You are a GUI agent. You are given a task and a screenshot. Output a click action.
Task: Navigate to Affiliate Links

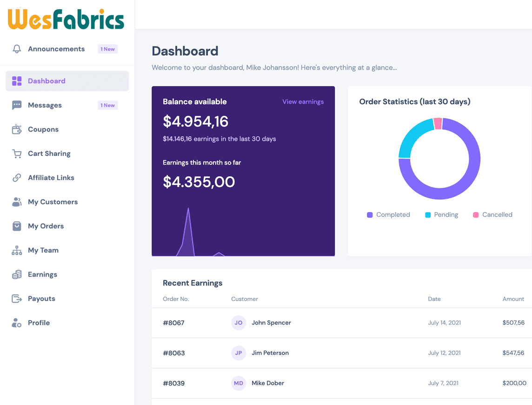[x=67, y=178]
